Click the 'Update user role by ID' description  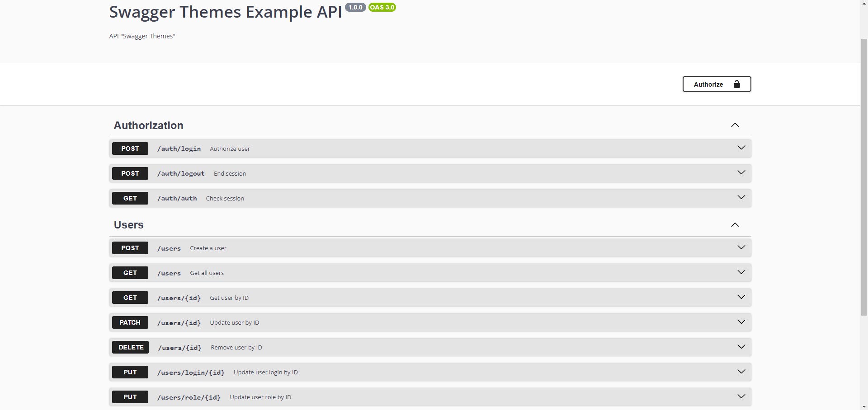(x=260, y=397)
